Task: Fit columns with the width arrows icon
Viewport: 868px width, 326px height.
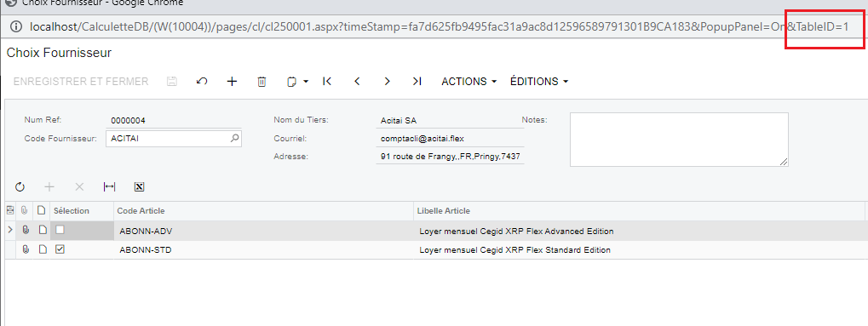Action: [x=109, y=187]
